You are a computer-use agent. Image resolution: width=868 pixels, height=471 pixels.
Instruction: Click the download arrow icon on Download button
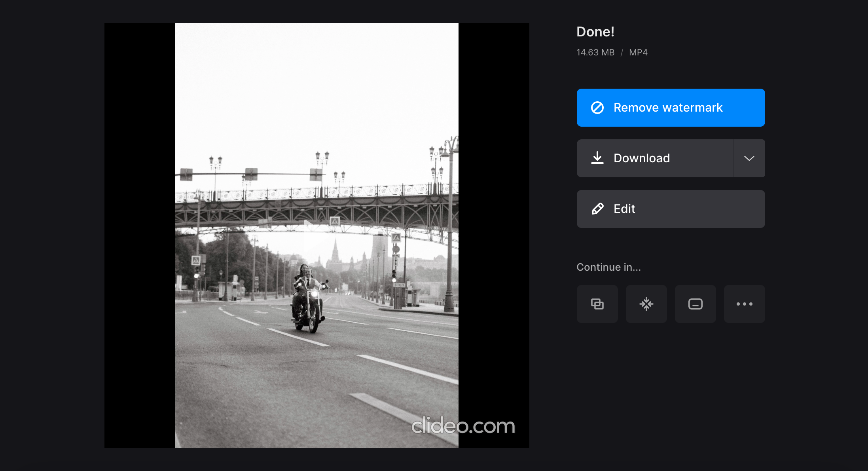point(597,158)
